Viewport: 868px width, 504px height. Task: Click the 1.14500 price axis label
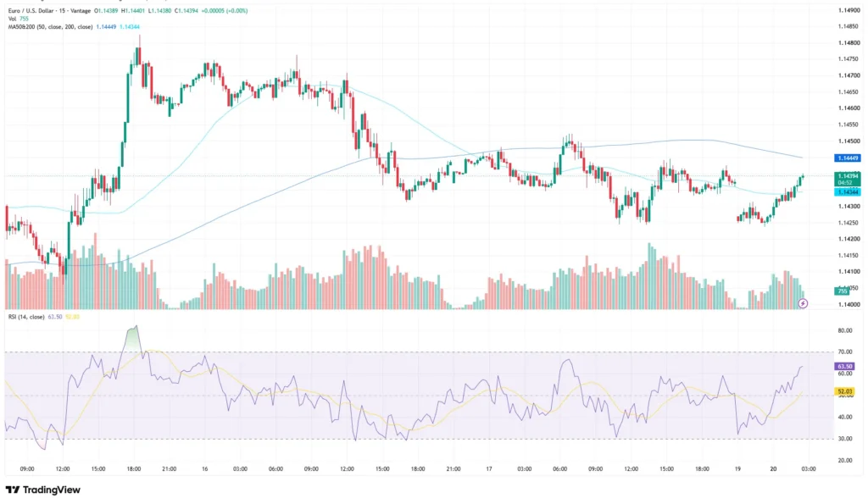[848, 141]
